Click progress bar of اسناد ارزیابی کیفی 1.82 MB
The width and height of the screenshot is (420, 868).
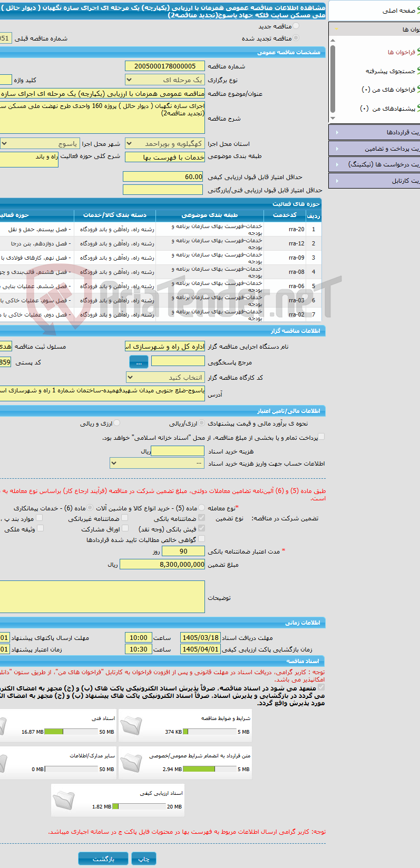click(139, 806)
